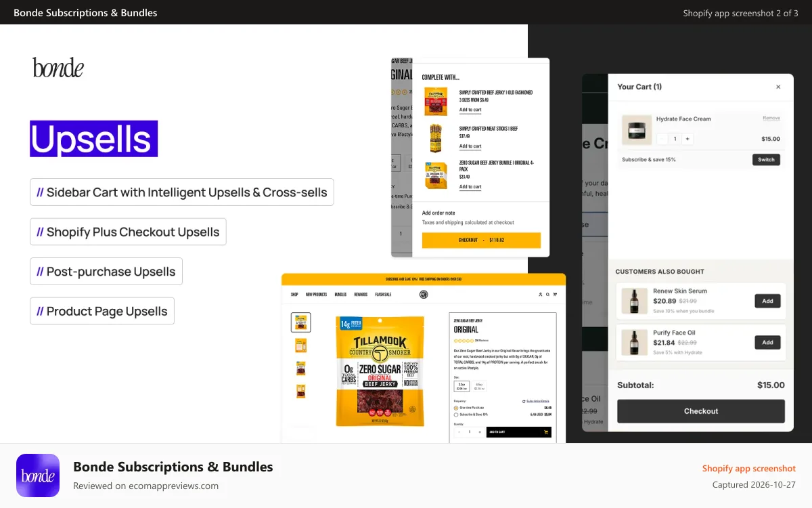Click the refresh icon beside Subscription Details
The image size is (812, 508).
(x=524, y=402)
